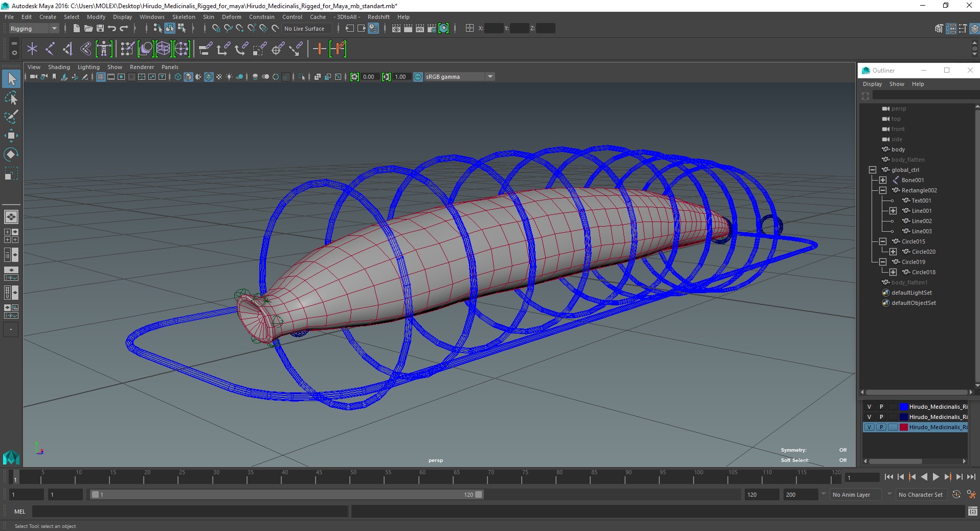The width and height of the screenshot is (980, 531).
Task: Click the MEL command language label
Action: click(x=19, y=511)
